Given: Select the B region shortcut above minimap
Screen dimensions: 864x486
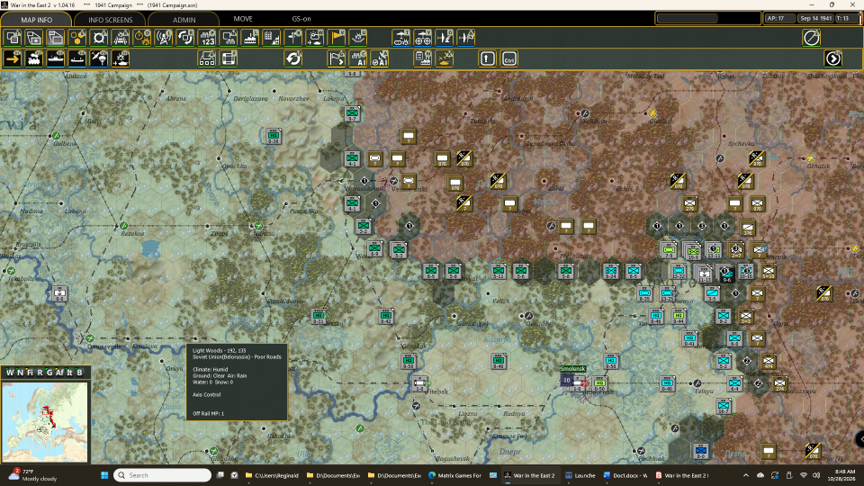Looking at the screenshot, I should pyautogui.click(x=79, y=372).
